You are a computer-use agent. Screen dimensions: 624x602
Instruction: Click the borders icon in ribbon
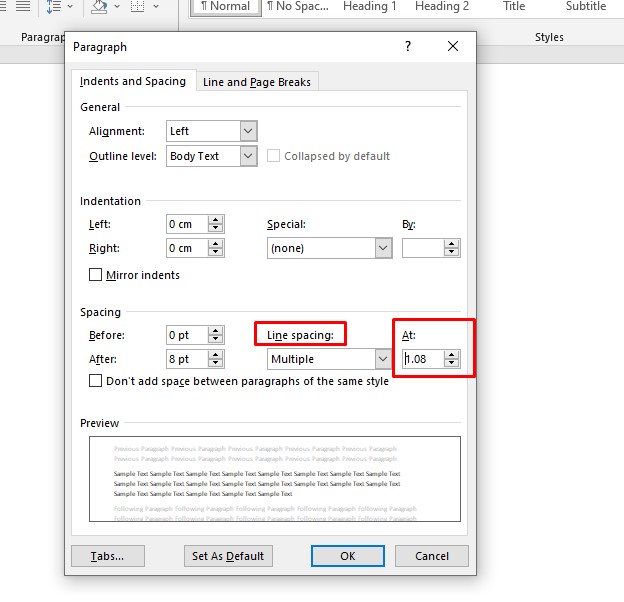(x=138, y=7)
